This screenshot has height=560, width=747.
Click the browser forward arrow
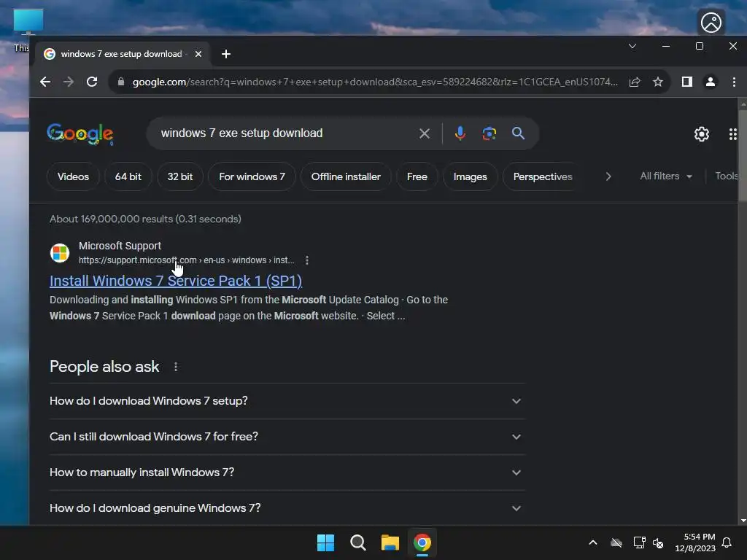point(69,82)
